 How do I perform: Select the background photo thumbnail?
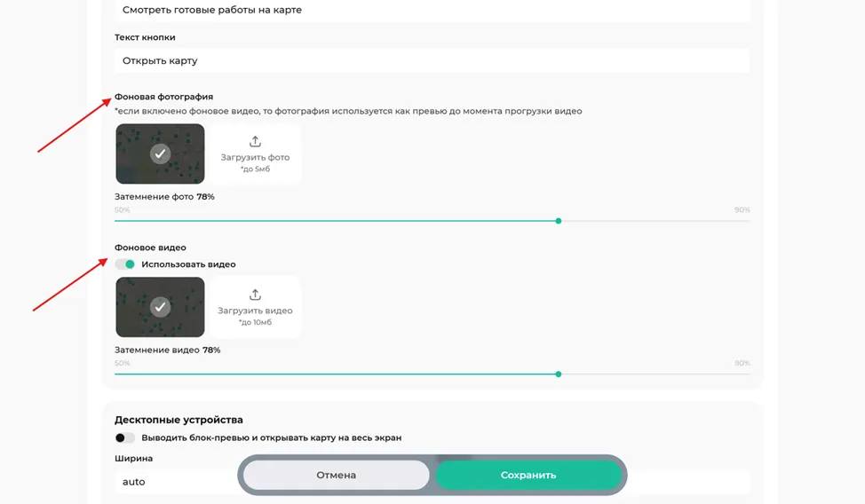tap(160, 154)
